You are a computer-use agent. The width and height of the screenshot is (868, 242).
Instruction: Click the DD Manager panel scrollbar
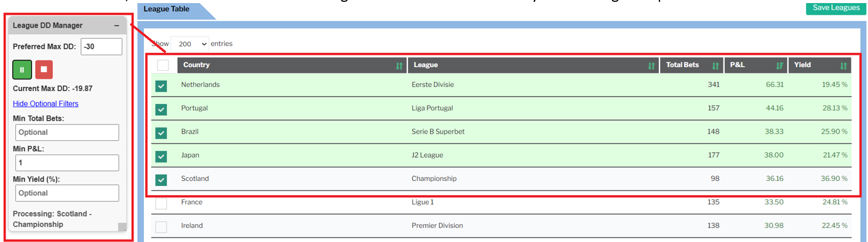[x=122, y=227]
